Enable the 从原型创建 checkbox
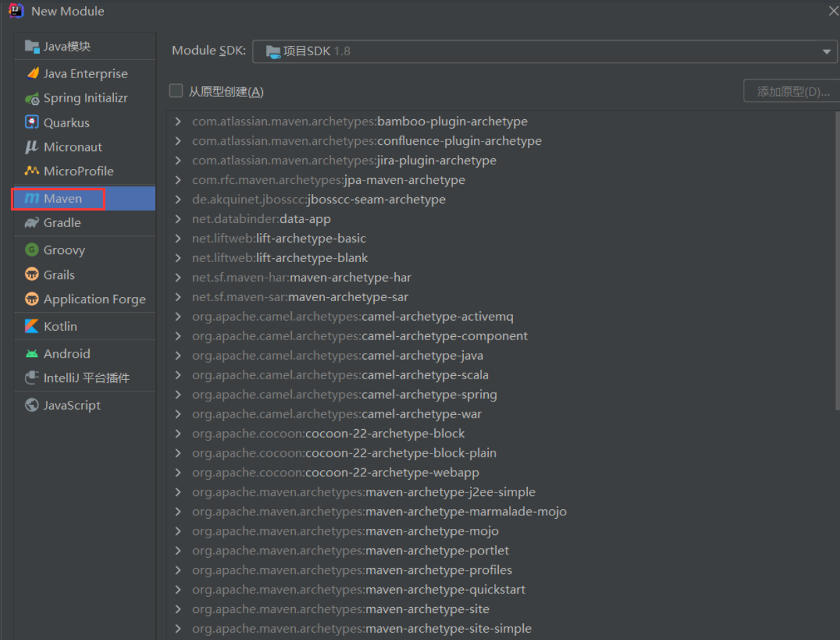 [176, 90]
